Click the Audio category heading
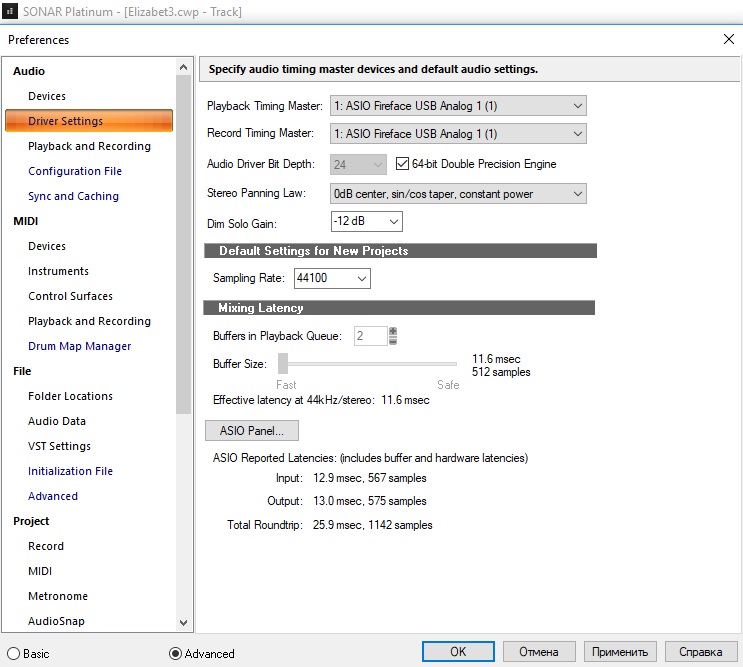 (29, 71)
